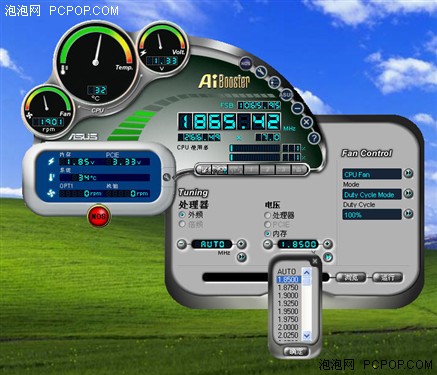Choose AUTO in the voltage list
The height and width of the screenshot is (375, 437).
point(288,271)
